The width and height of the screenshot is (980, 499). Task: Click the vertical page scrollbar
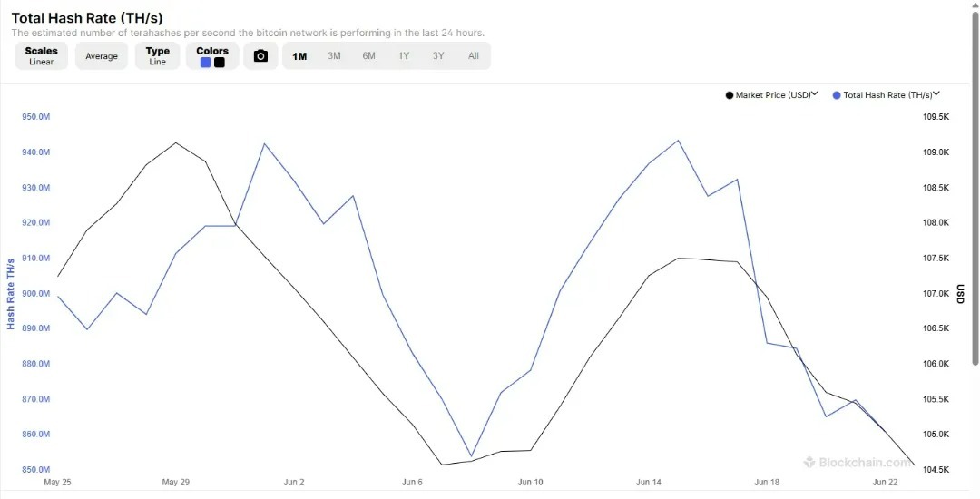[975, 188]
